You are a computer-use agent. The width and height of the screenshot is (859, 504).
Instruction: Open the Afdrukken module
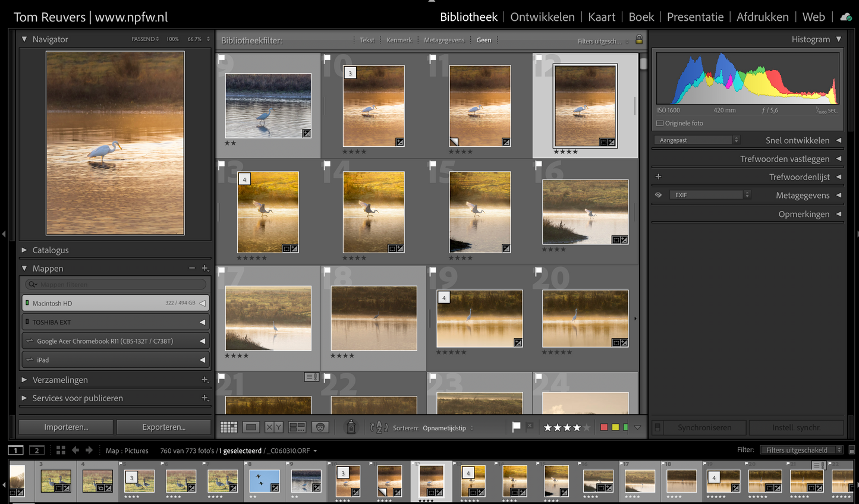pyautogui.click(x=763, y=17)
